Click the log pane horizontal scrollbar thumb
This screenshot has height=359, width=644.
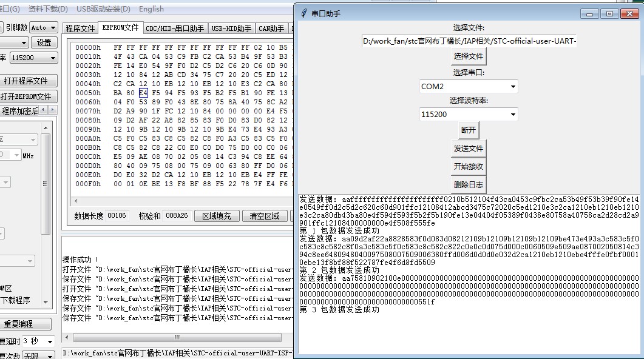(177, 337)
